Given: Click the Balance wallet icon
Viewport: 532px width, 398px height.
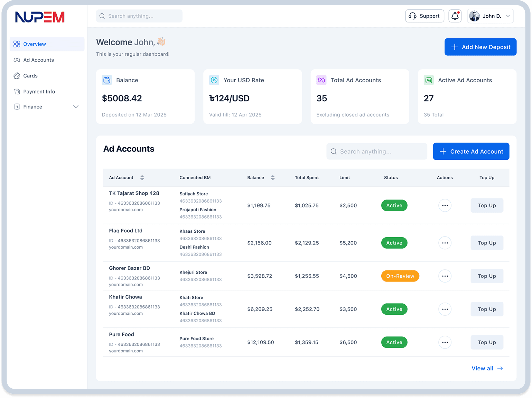Looking at the screenshot, I should click(107, 80).
